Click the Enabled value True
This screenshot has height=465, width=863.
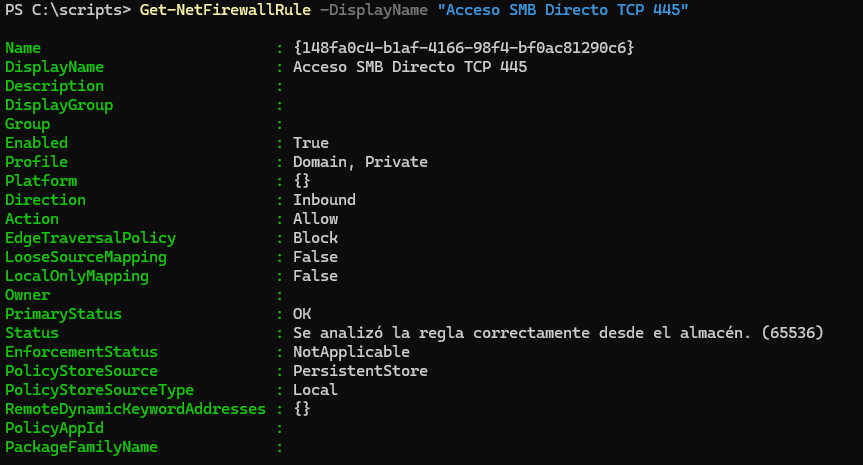click(310, 143)
